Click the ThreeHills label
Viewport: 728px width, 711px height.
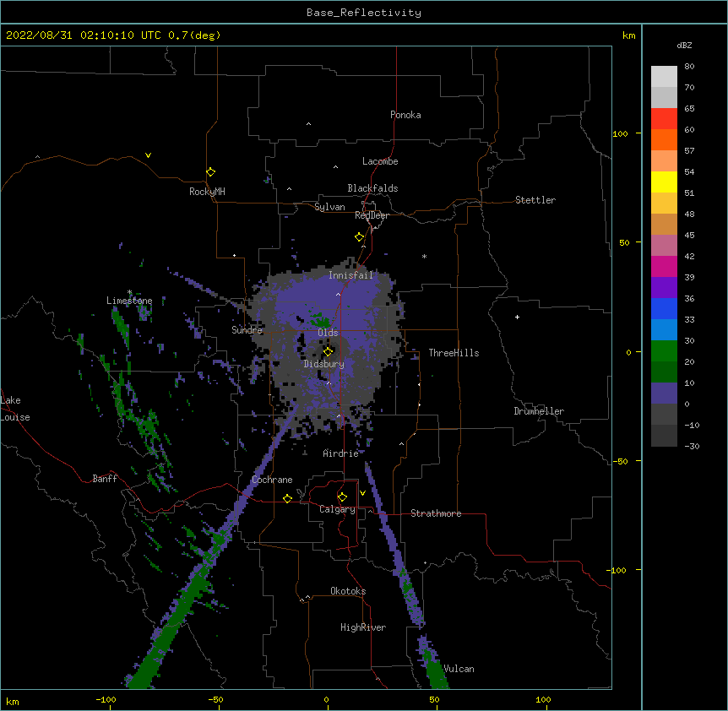click(454, 353)
